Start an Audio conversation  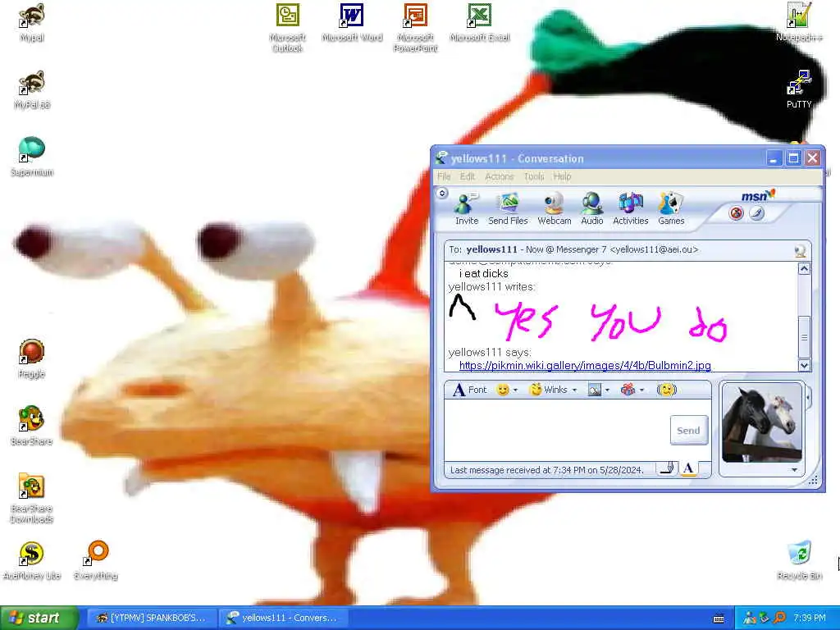[592, 209]
